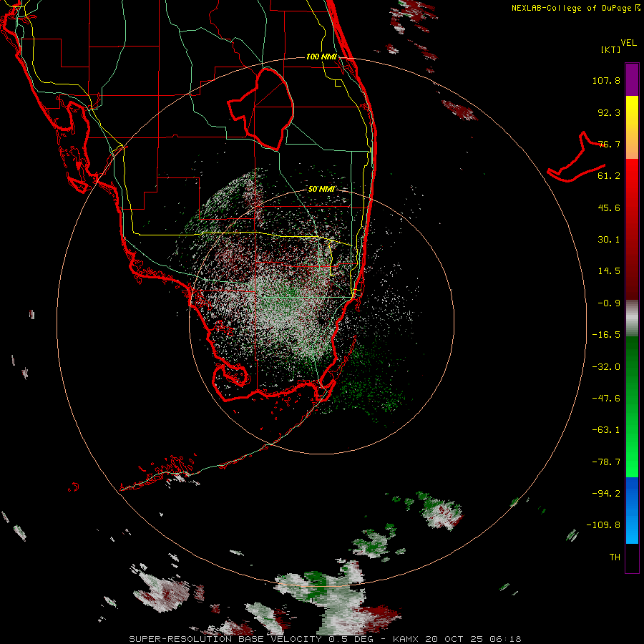The width and height of the screenshot is (644, 644).
Task: Select the 61.2 velocity scale value
Action: (609, 176)
